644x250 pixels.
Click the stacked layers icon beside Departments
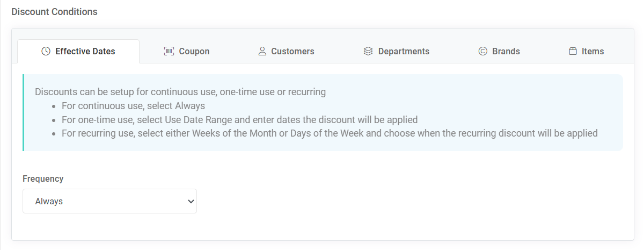pos(368,52)
